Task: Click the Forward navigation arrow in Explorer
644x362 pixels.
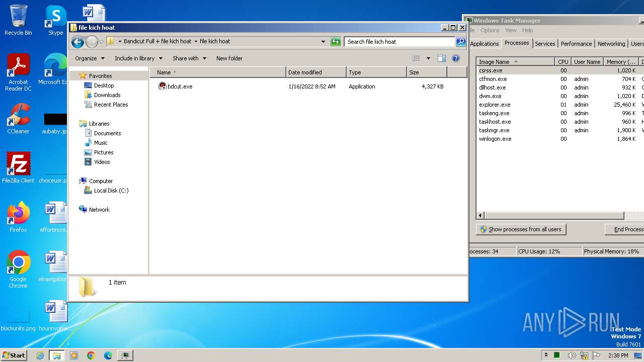Action: point(92,42)
